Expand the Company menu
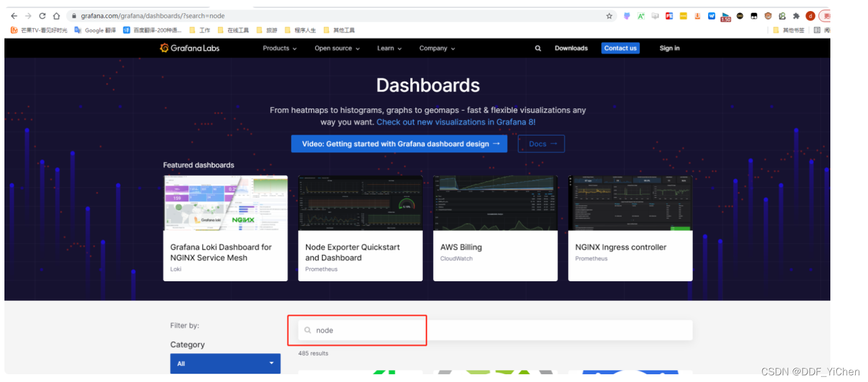This screenshot has width=868, height=382. point(437,48)
